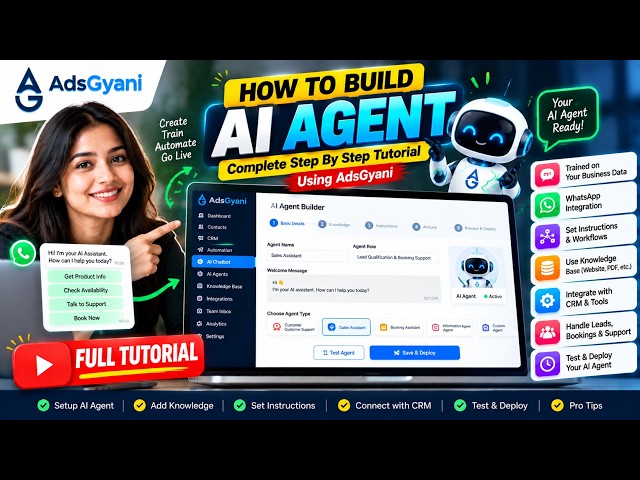Click the "Choose Agent Type" label
The image size is (640, 480).
click(289, 314)
